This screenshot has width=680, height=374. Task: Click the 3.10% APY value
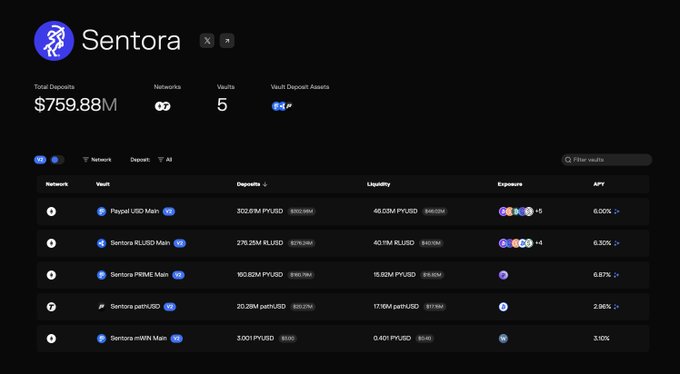[601, 338]
